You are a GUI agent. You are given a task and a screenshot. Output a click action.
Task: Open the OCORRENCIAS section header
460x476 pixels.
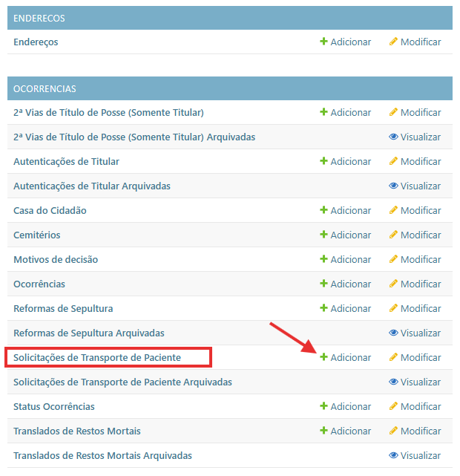(x=45, y=89)
